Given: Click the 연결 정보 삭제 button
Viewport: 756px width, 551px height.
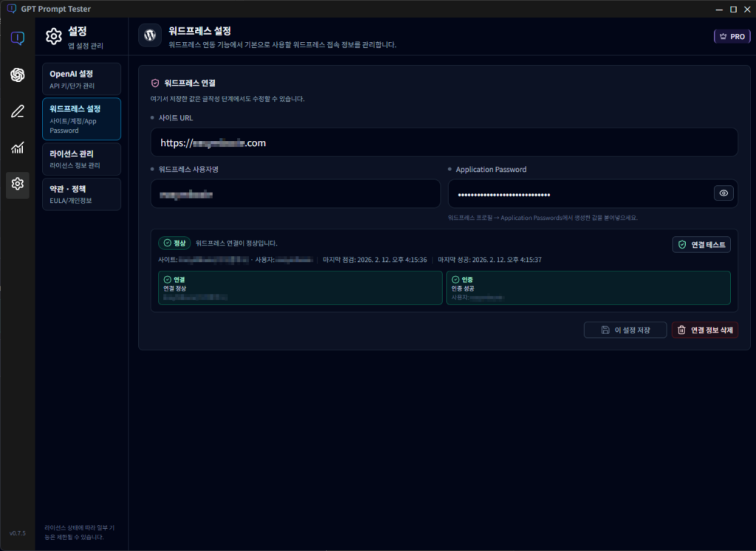Looking at the screenshot, I should [x=704, y=330].
